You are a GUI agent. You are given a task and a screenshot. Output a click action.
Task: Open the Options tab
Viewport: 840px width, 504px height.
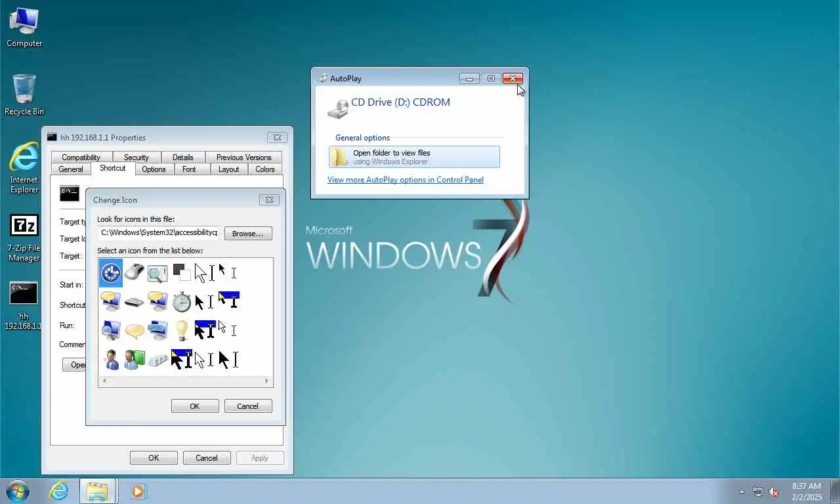click(154, 169)
